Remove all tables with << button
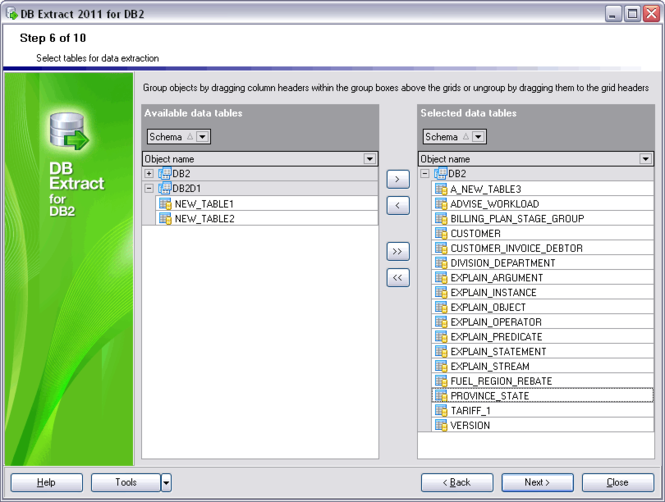Image resolution: width=665 pixels, height=502 pixels. (398, 278)
